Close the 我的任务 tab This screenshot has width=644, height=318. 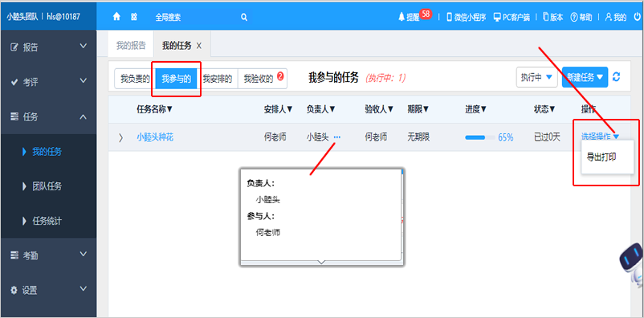pyautogui.click(x=199, y=46)
